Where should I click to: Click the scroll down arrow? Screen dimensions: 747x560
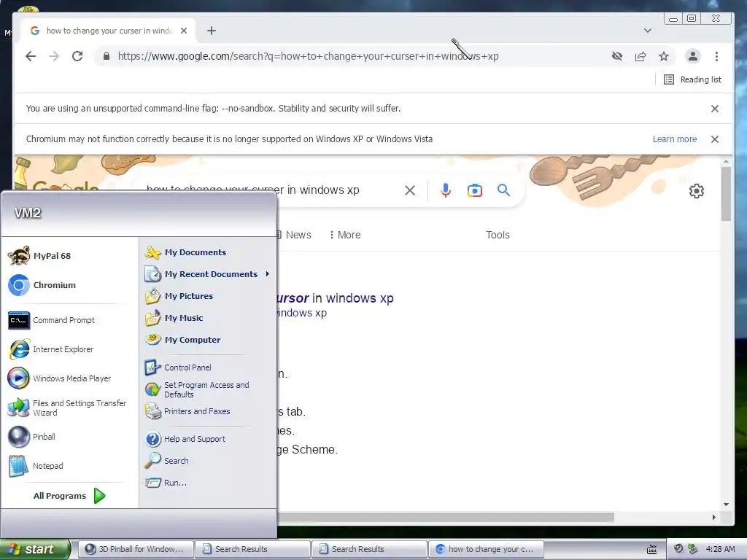pyautogui.click(x=726, y=505)
